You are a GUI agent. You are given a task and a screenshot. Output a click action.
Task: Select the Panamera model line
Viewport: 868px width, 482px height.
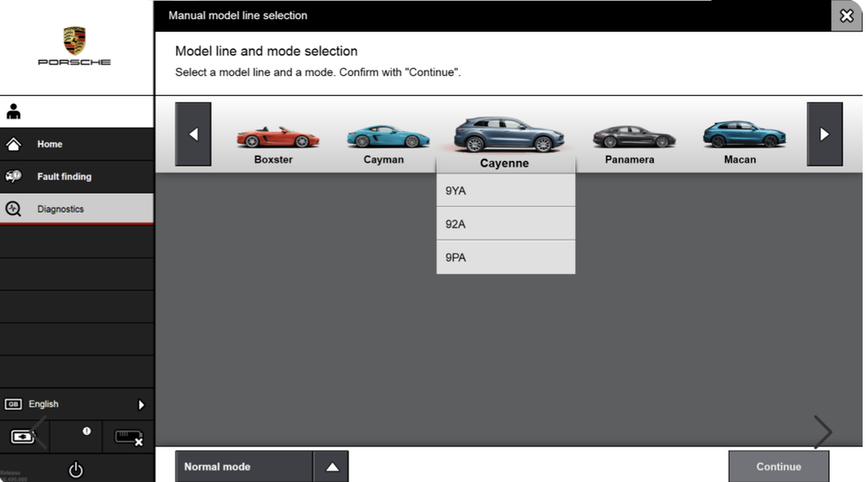pos(632,144)
